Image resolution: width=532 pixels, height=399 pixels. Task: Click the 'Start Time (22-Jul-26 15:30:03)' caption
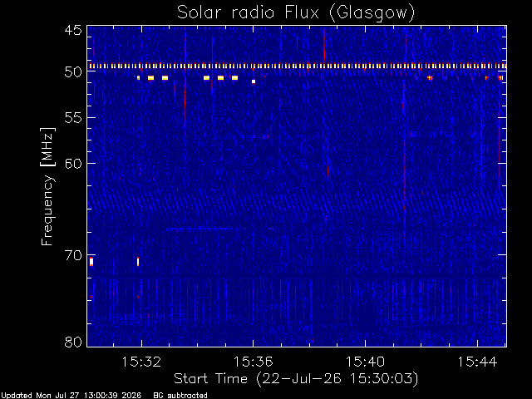296,379
